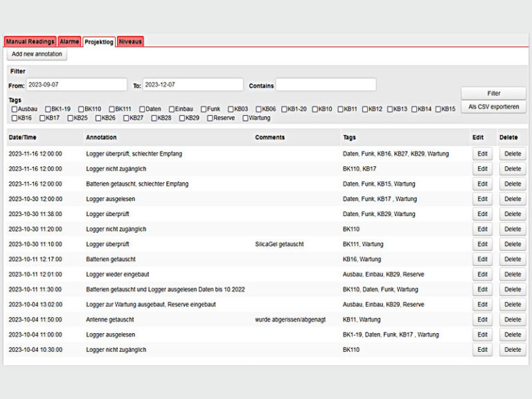Tick the BK110 tag checkbox
The height and width of the screenshot is (399, 532).
(81, 109)
